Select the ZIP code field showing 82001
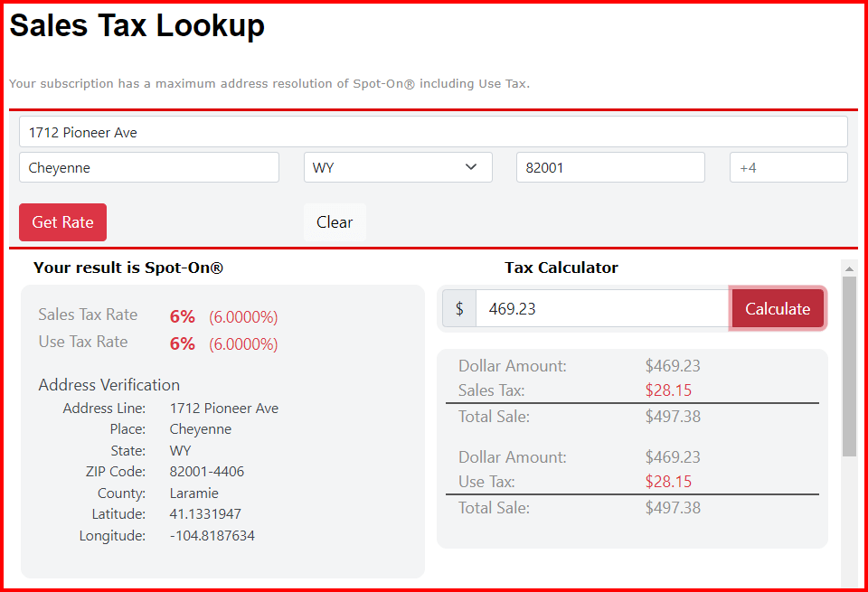 point(610,166)
